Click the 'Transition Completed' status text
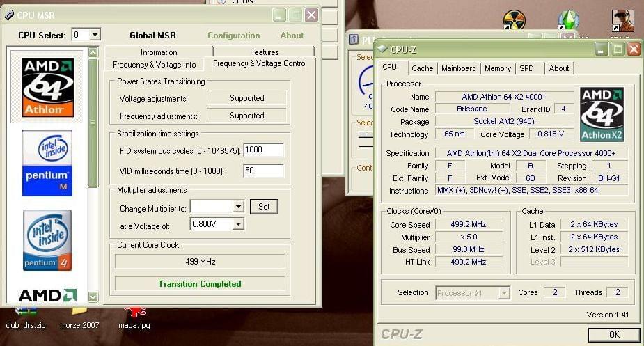Image resolution: width=644 pixels, height=346 pixels. pos(200,284)
